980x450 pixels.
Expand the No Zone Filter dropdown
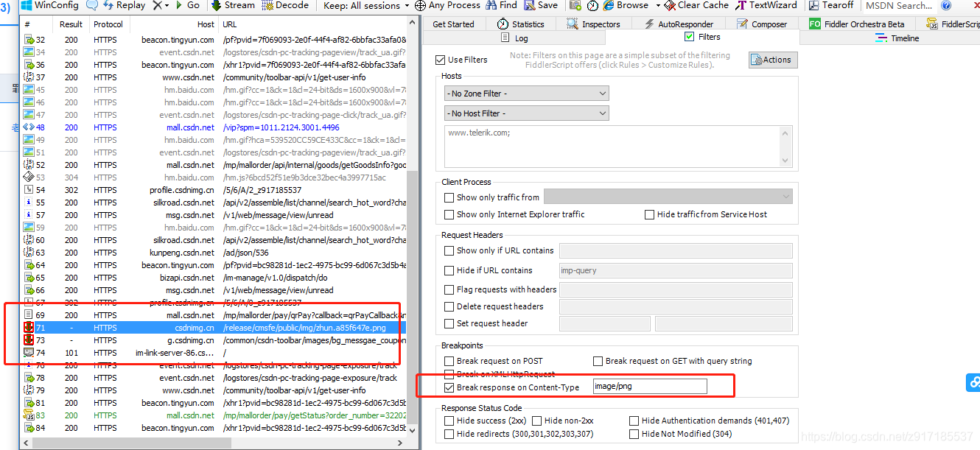point(526,94)
